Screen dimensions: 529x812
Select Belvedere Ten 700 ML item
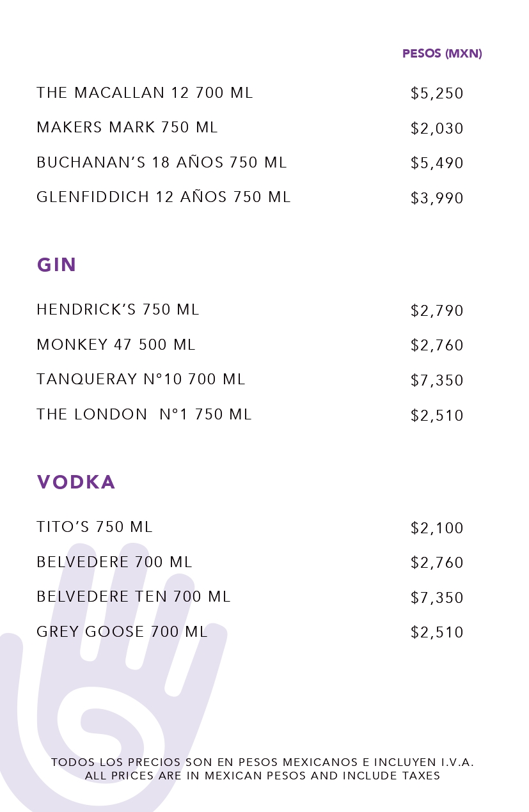pos(133,597)
